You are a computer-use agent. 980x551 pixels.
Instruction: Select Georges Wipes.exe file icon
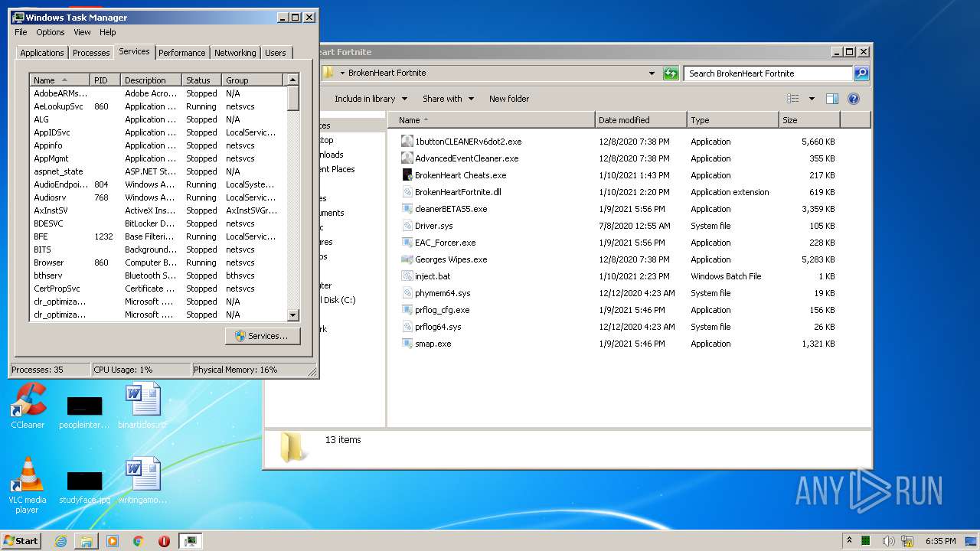[x=407, y=259]
